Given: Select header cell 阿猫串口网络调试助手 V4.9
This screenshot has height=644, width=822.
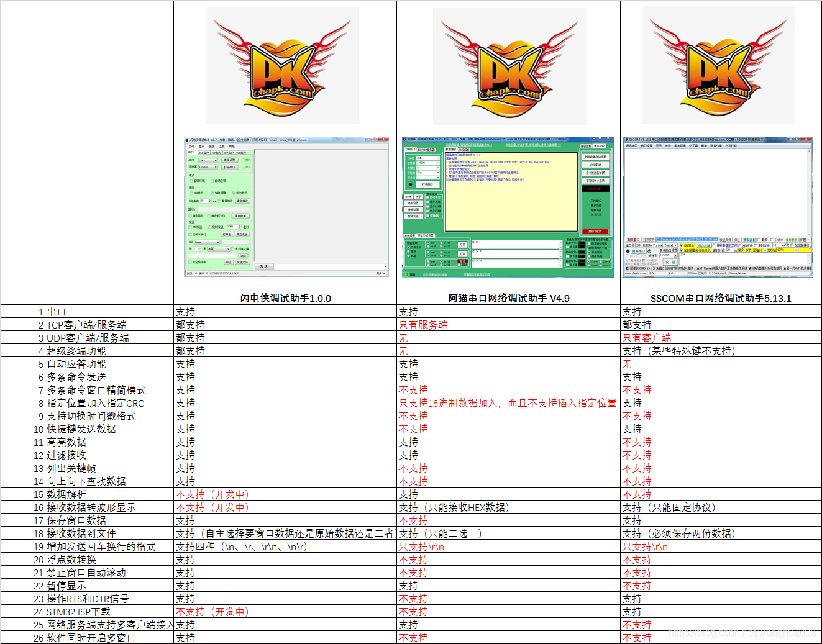Looking at the screenshot, I should 509,298.
